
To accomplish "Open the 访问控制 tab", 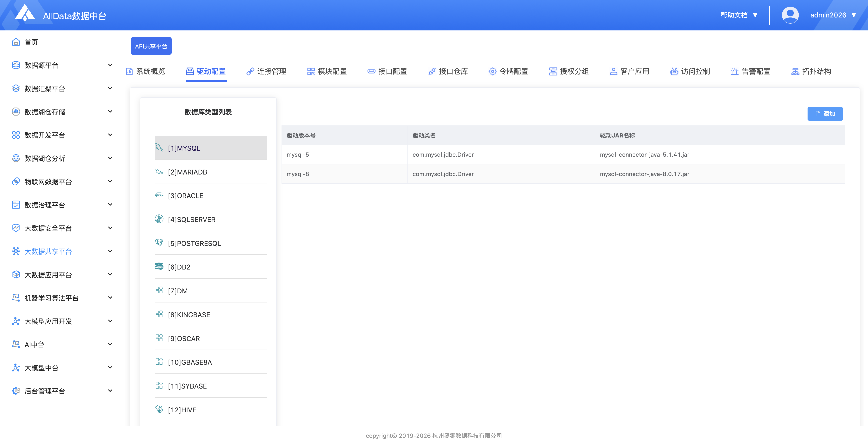I will [x=690, y=71].
